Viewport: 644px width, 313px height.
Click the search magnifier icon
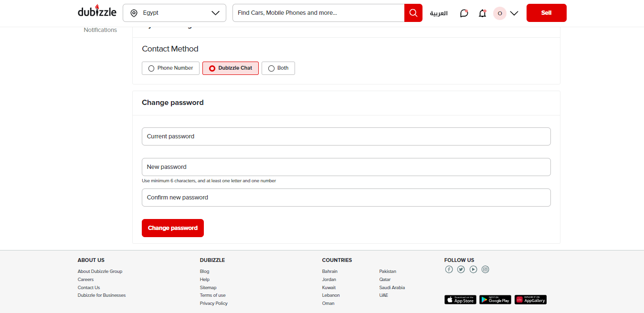pyautogui.click(x=413, y=13)
